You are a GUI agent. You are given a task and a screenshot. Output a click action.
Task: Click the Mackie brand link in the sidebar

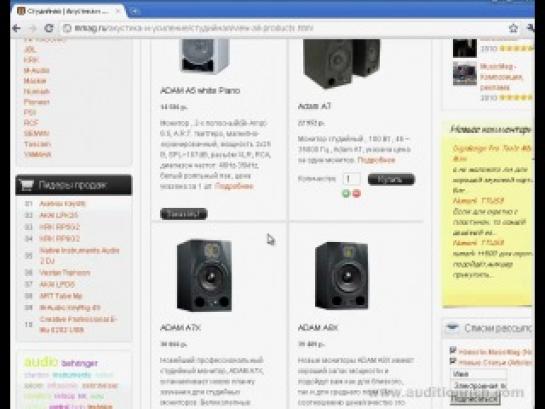pyautogui.click(x=35, y=81)
